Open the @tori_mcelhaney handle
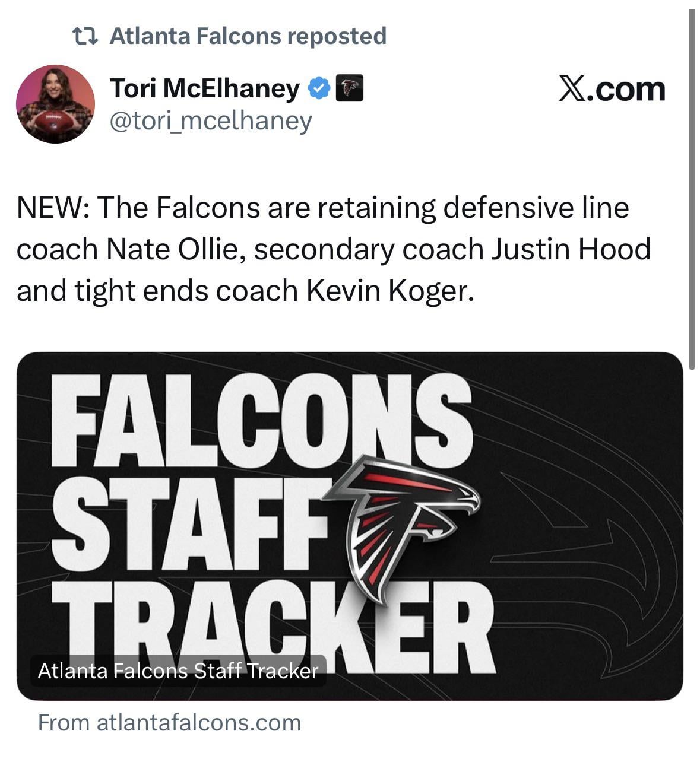 [x=211, y=120]
